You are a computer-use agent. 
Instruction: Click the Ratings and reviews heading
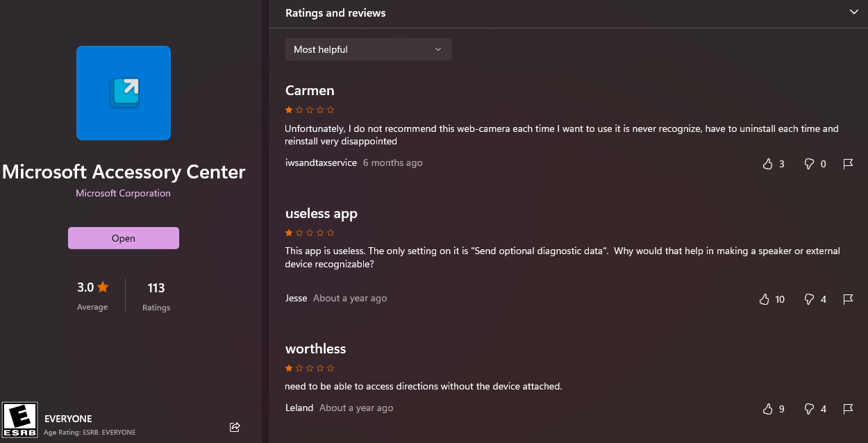tap(335, 12)
